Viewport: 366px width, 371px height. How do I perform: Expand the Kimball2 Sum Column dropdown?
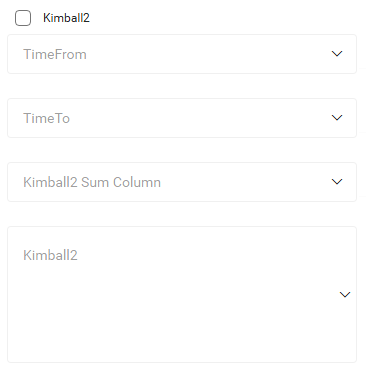click(182, 182)
